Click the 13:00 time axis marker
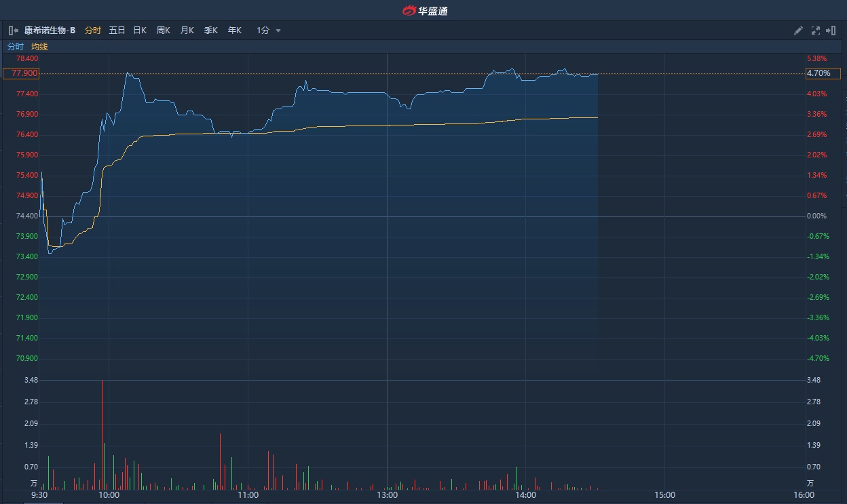Image resolution: width=847 pixels, height=504 pixels. (x=387, y=495)
